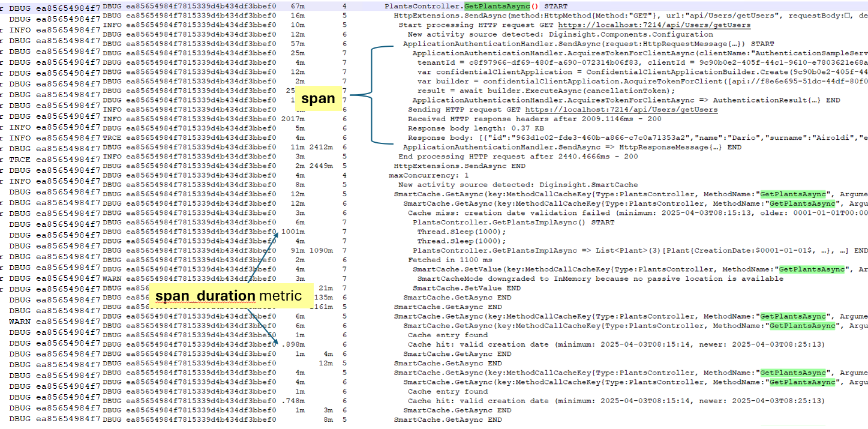This screenshot has width=868, height=429.
Task: Click the SmartCacheMode downgraded to InMemory warning
Action: tap(600, 278)
